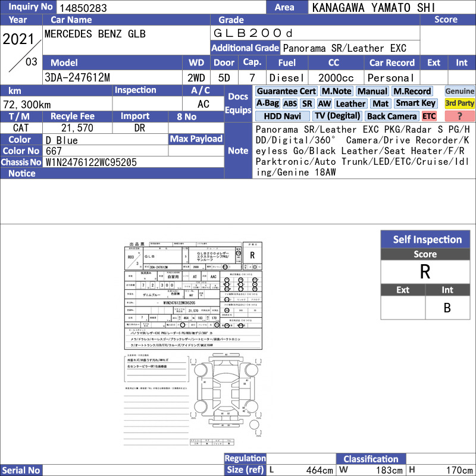476x476 pixels.
Task: Click the interior grade B
Action: point(447,308)
